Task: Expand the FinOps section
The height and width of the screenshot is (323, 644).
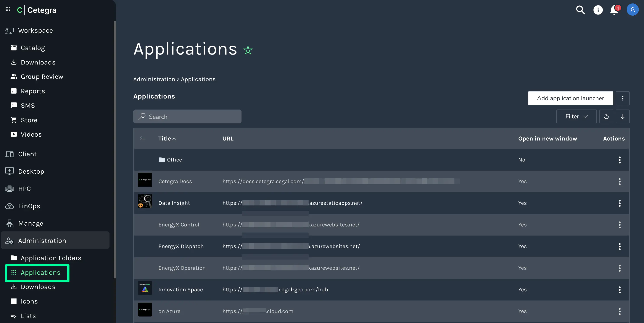Action: click(29, 206)
